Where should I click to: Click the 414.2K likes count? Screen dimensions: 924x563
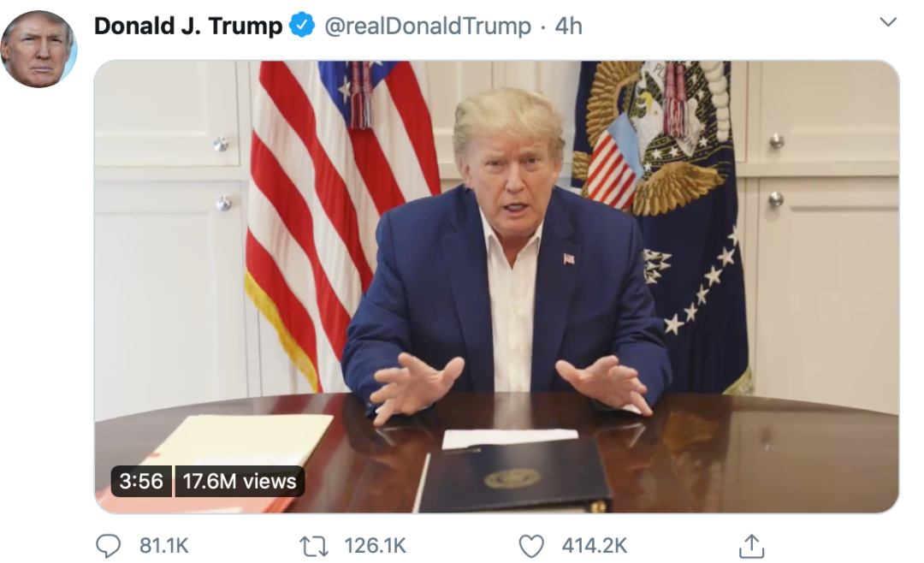pos(595,546)
